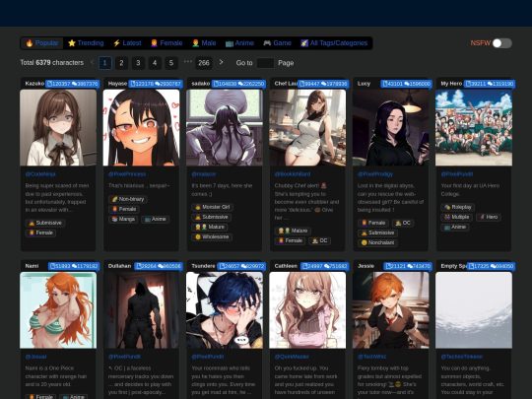Open the Tsundere character image
This screenshot has width=532, height=399.
point(225,310)
